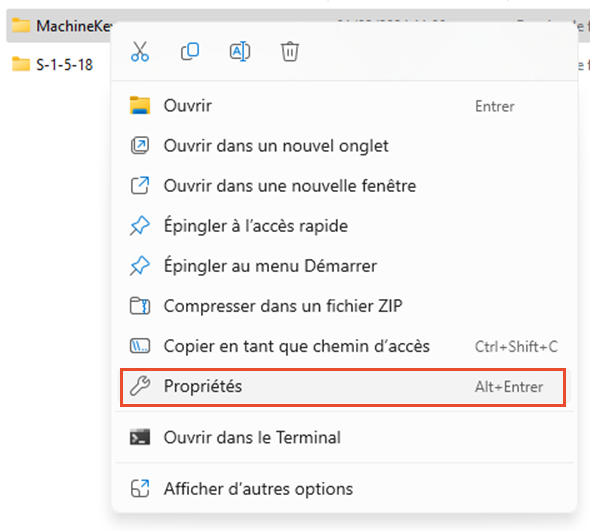The height and width of the screenshot is (531, 590).
Task: Select the Ouvrir menu entry
Action: pyautogui.click(x=344, y=106)
